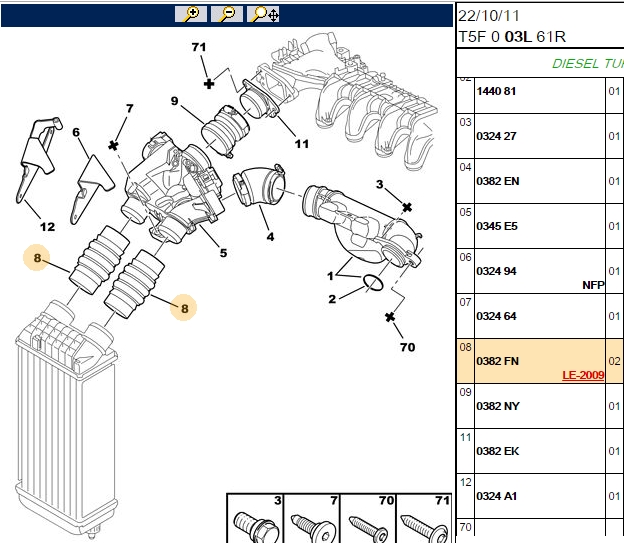Click diagram callout number 11
This screenshot has width=624, height=543.
point(302,144)
